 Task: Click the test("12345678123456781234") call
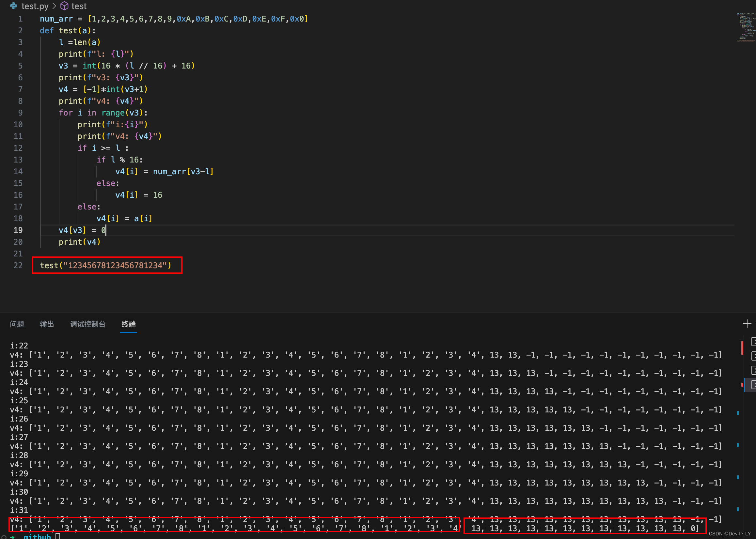(105, 266)
